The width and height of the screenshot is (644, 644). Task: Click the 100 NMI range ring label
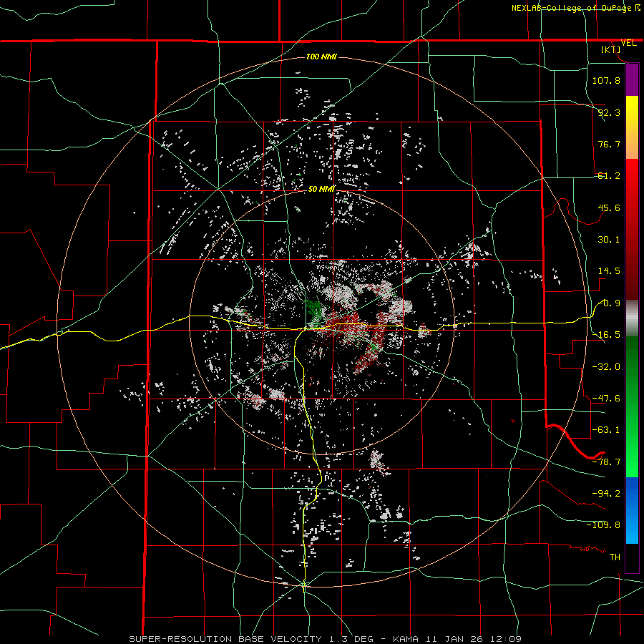321,57
